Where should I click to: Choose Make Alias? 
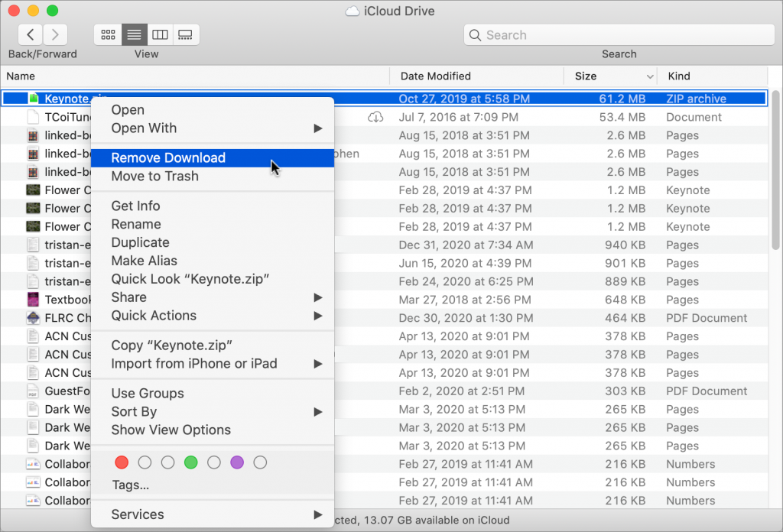click(213, 261)
